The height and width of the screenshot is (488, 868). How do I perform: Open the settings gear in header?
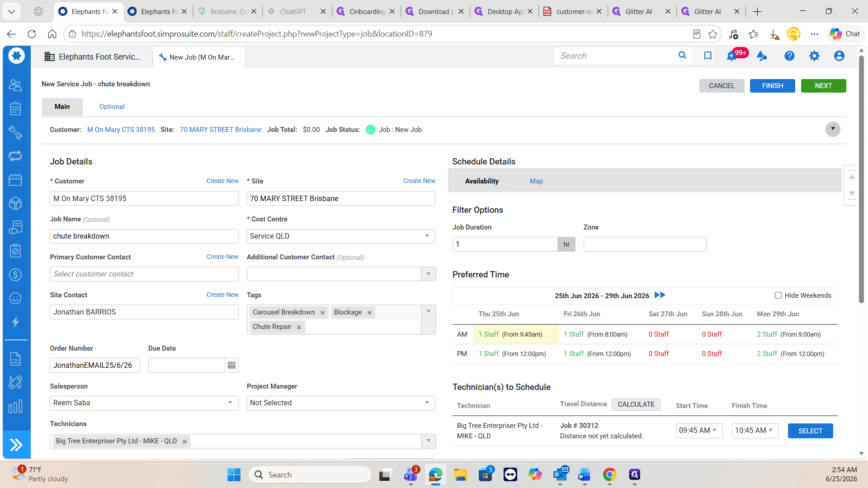coord(814,56)
